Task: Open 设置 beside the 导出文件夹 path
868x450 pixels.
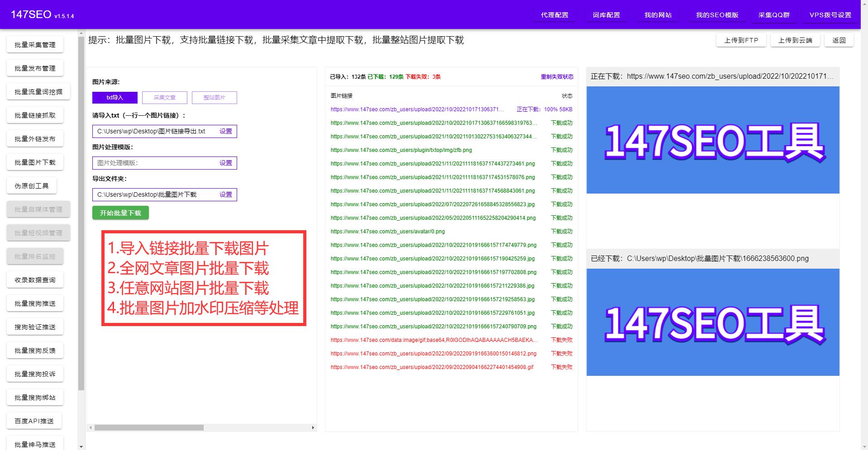Action: click(x=225, y=194)
